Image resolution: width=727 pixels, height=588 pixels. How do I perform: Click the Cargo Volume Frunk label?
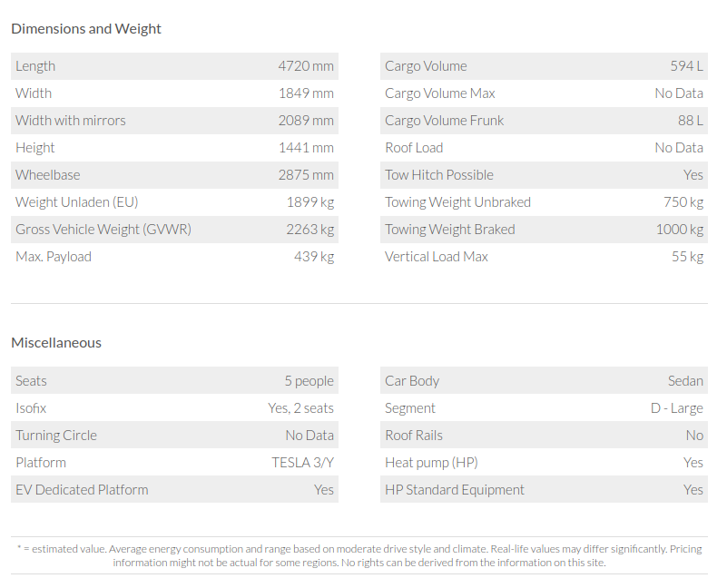click(444, 121)
